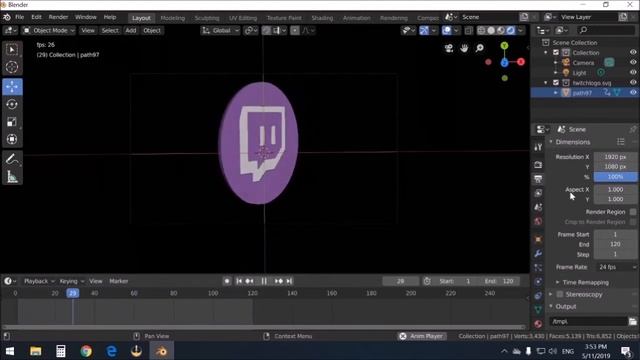Viewport: 640px width, 360px height.
Task: Uncheck the Collection exclude checkbox
Action: [556, 53]
